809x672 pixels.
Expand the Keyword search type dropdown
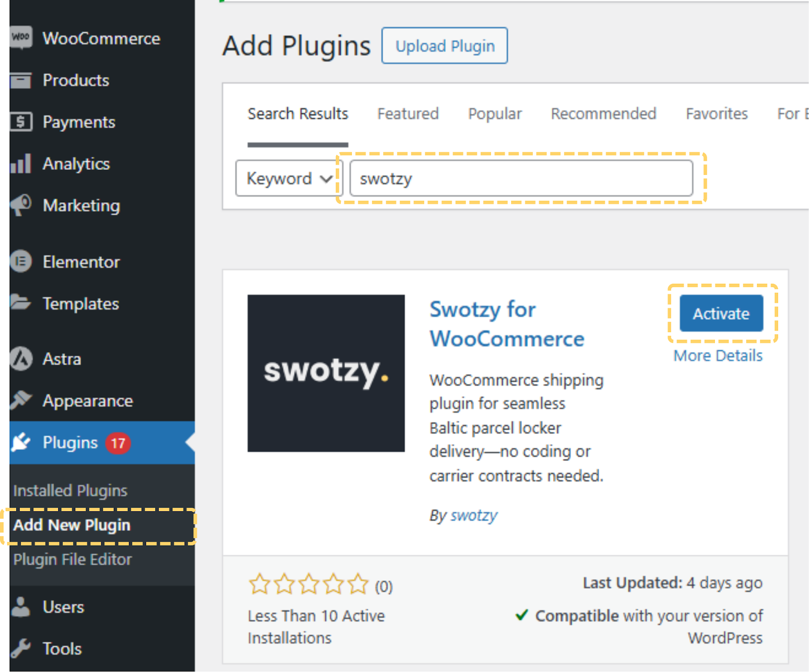(x=289, y=178)
